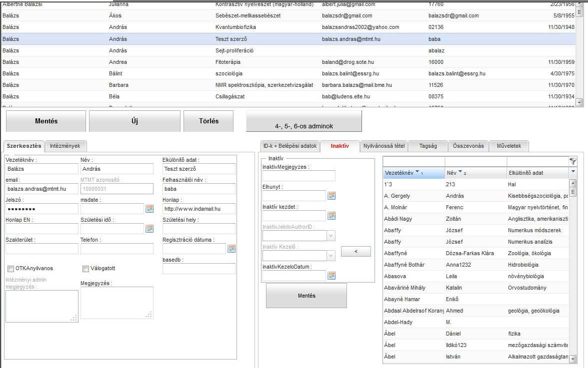Click the Új button
588x368 pixels.
[x=134, y=121]
